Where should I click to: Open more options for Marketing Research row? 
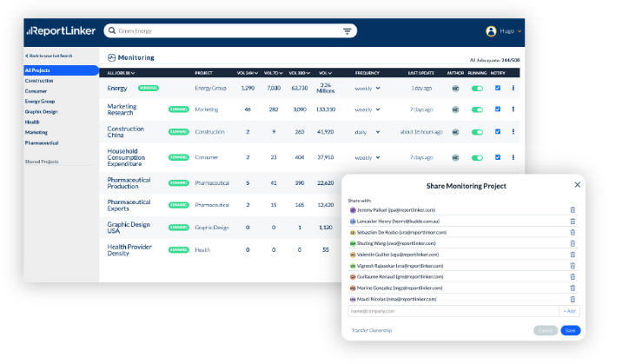pyautogui.click(x=513, y=109)
